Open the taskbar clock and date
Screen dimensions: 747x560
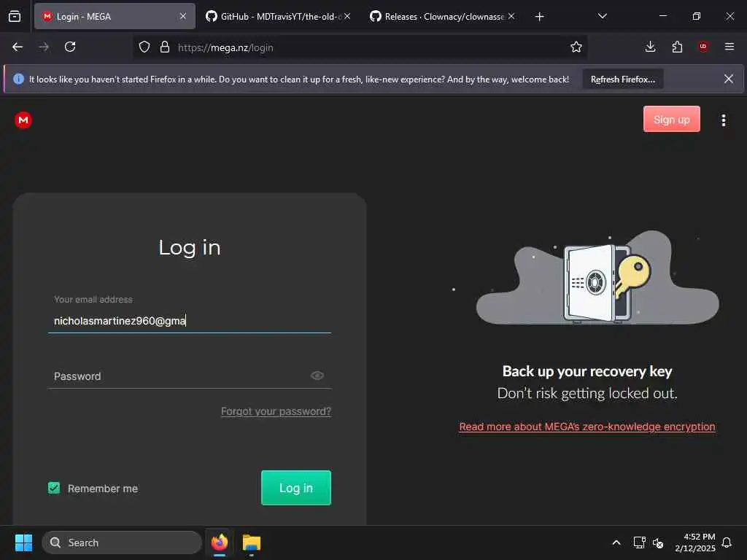click(695, 542)
